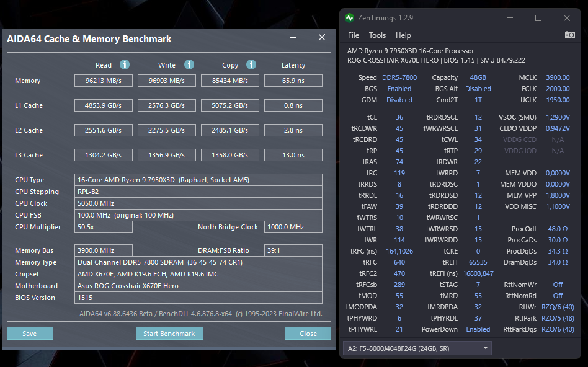The image size is (588, 367).
Task: Click the CPU Stepping field RPL-B2
Action: pos(198,192)
